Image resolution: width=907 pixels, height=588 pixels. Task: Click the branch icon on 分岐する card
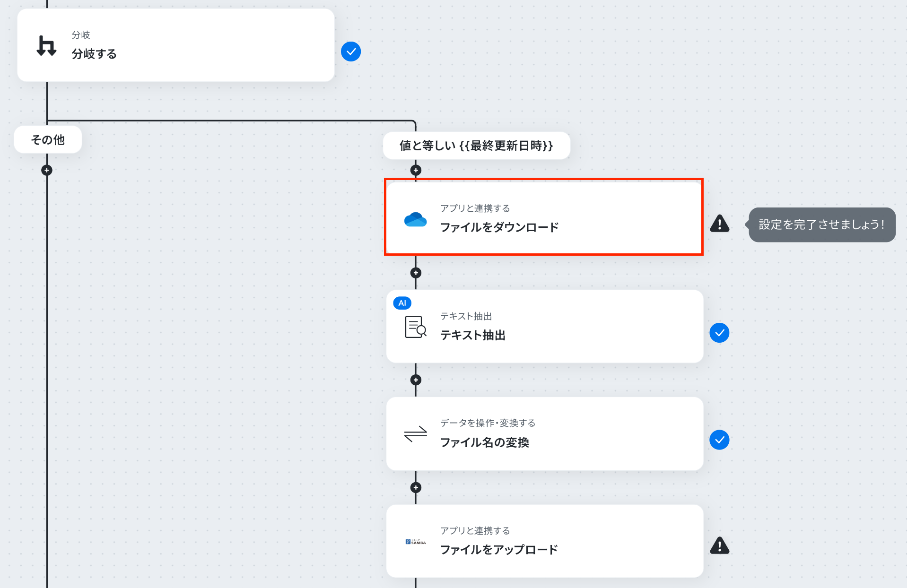click(46, 46)
